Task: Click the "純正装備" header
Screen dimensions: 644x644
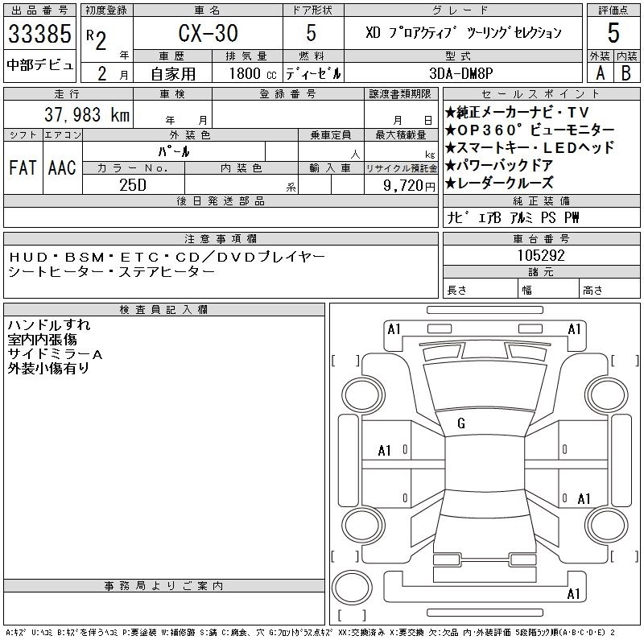Action: pyautogui.click(x=541, y=200)
